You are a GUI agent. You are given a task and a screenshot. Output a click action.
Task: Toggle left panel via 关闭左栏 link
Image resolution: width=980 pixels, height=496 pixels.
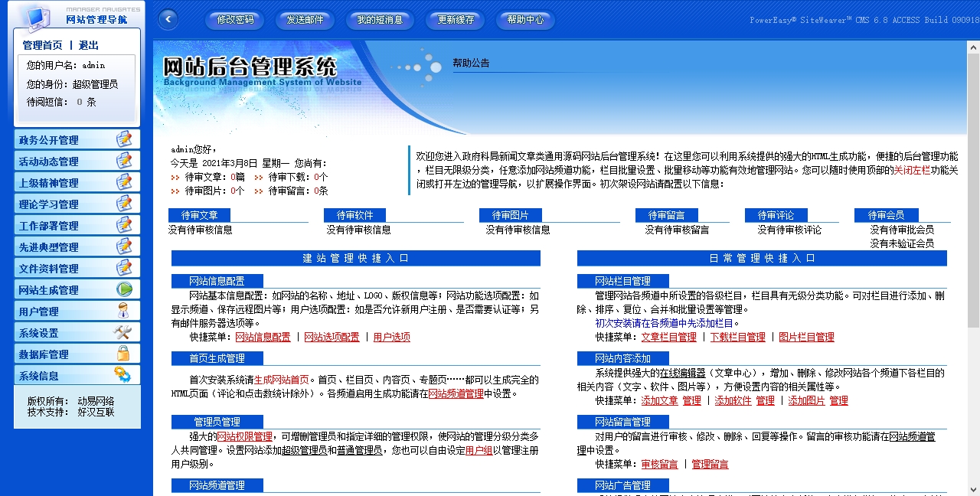pyautogui.click(x=912, y=171)
